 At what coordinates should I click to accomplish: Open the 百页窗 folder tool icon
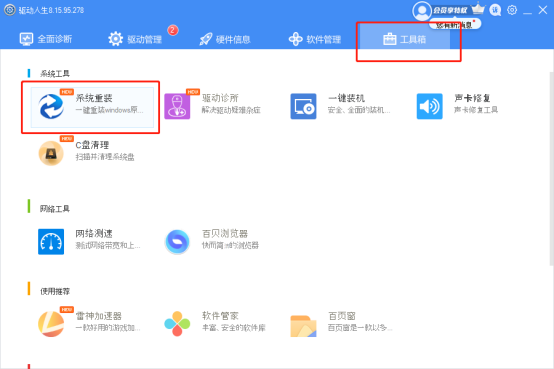point(303,326)
